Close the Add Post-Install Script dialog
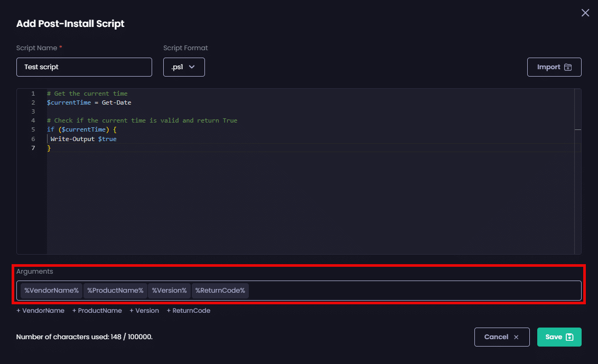Screen dimensions: 598x364 [585, 13]
